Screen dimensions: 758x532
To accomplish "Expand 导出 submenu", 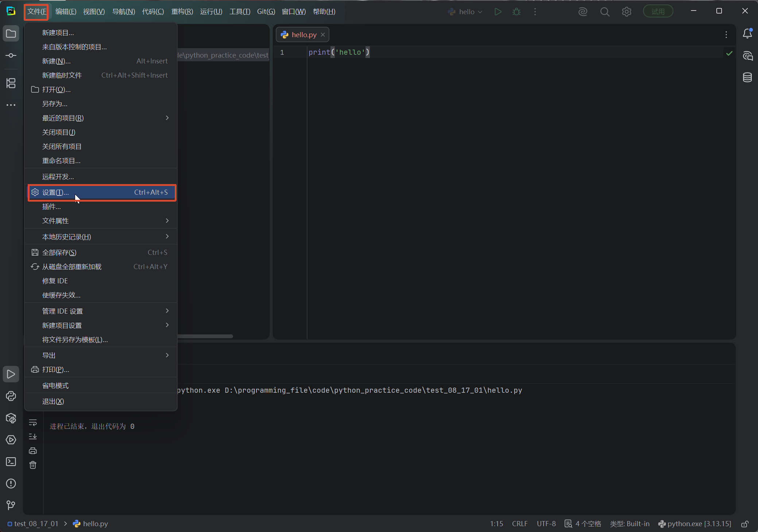I will [x=101, y=355].
